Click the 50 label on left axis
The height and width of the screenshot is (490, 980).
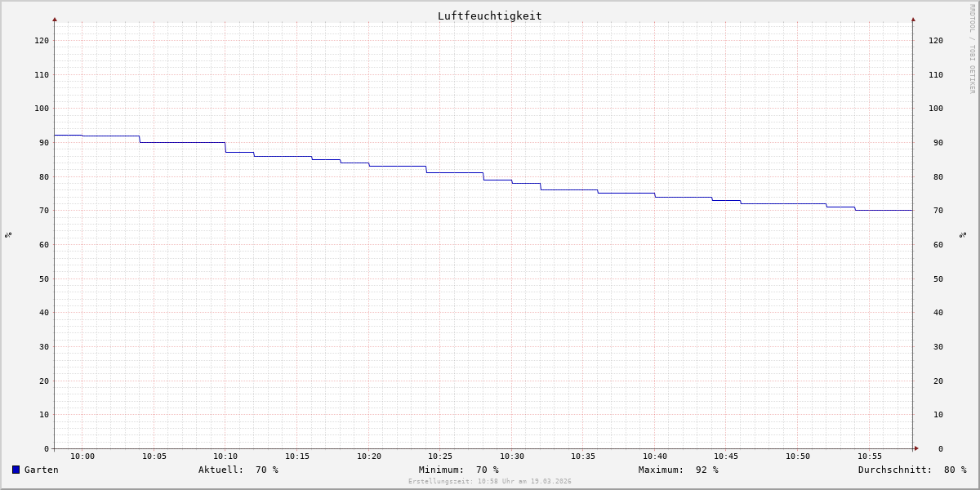pyautogui.click(x=44, y=278)
